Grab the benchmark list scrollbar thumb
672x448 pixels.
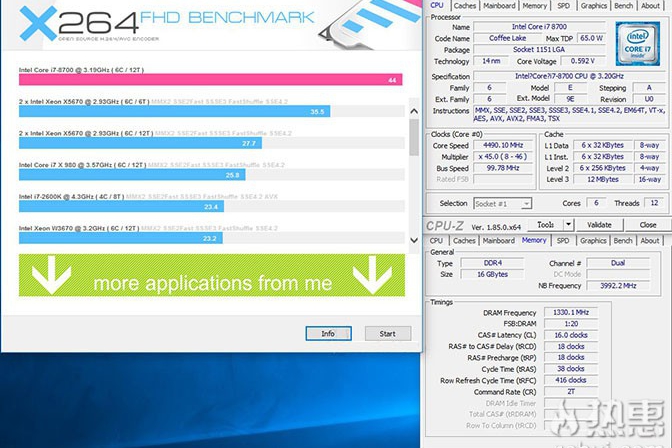[414, 137]
